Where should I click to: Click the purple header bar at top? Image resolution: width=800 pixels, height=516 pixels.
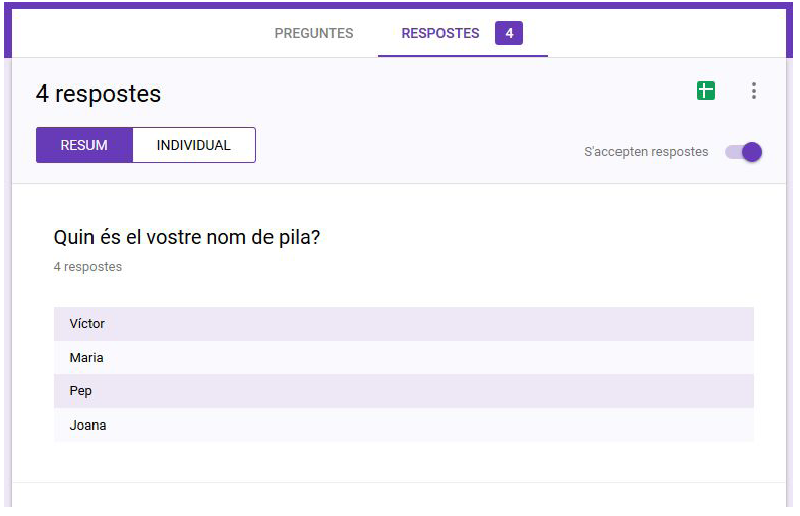tap(400, 5)
